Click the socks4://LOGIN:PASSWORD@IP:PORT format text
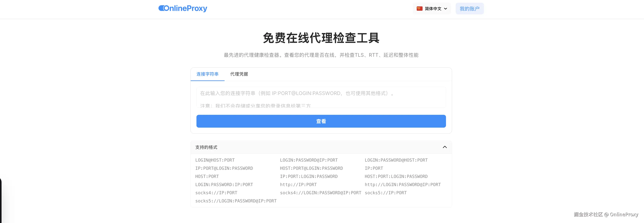This screenshot has height=223, width=644. (x=320, y=193)
